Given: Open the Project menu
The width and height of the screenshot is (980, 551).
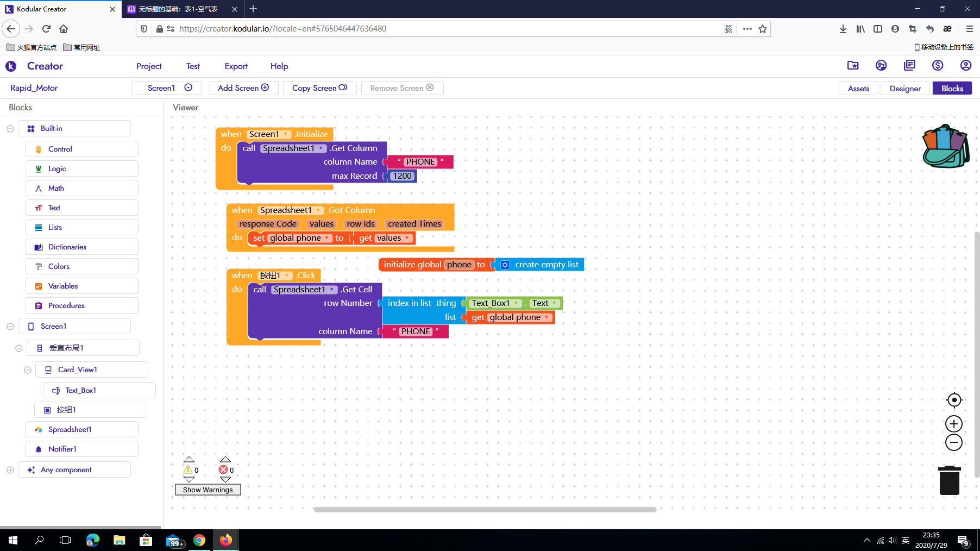Looking at the screenshot, I should click(149, 66).
